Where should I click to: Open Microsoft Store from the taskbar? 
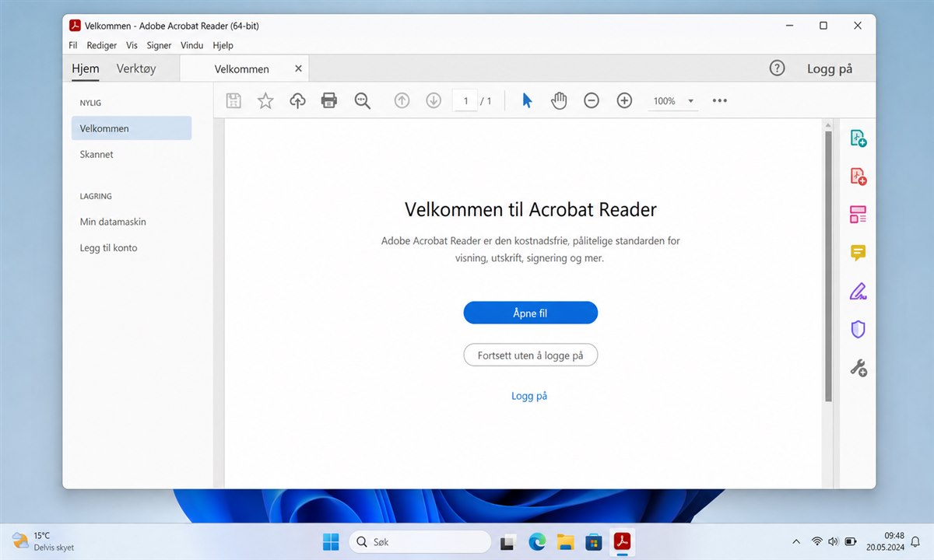coord(593,541)
